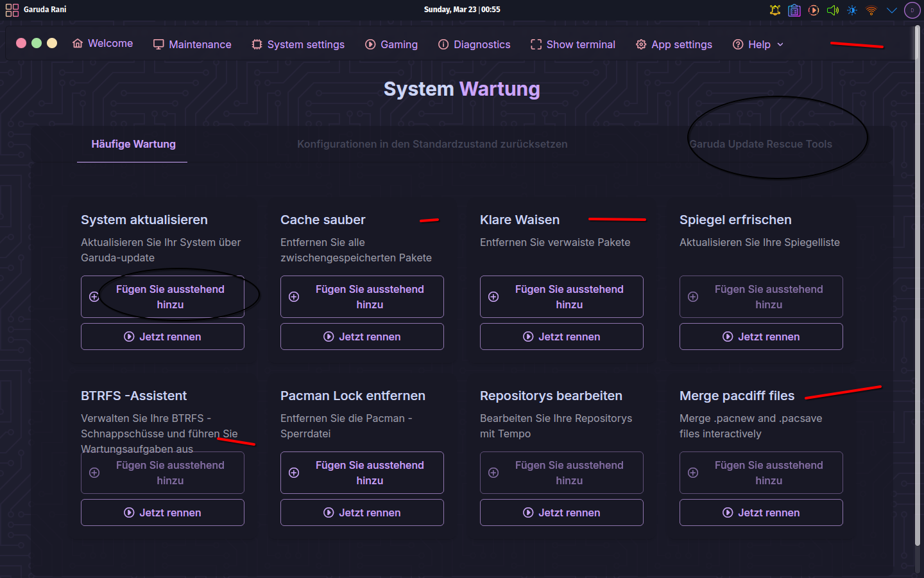Click the pink window control dot
924x578 pixels.
[21, 43]
